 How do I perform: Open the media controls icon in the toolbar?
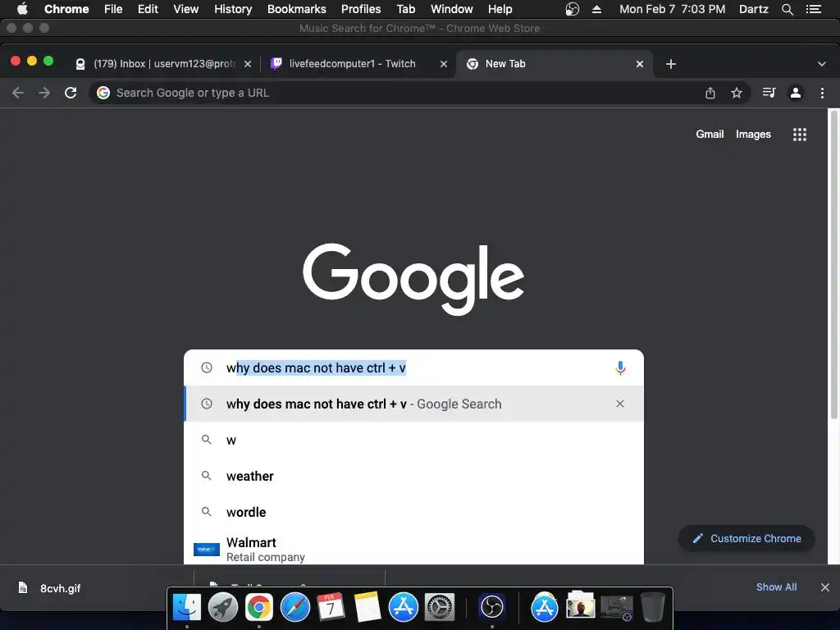point(769,93)
